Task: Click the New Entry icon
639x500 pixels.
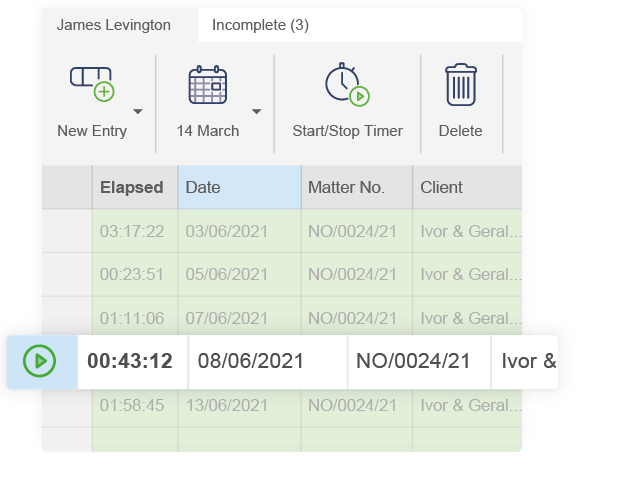Action: (92, 84)
